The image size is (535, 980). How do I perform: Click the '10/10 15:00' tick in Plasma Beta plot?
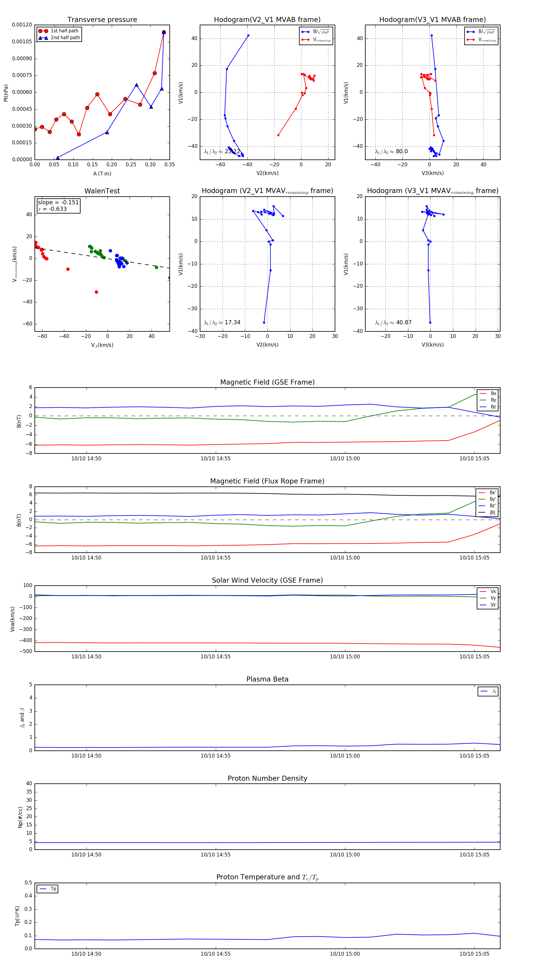click(345, 755)
